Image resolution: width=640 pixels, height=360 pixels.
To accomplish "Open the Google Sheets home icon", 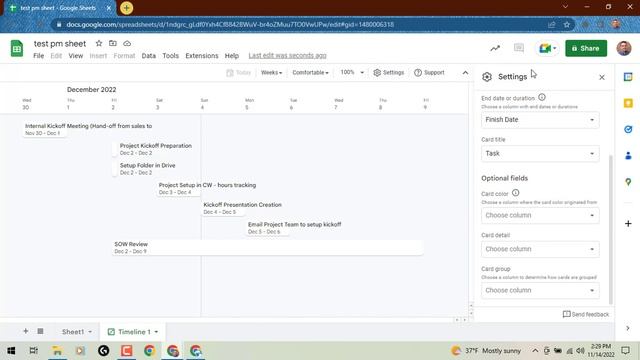I will [x=17, y=49].
